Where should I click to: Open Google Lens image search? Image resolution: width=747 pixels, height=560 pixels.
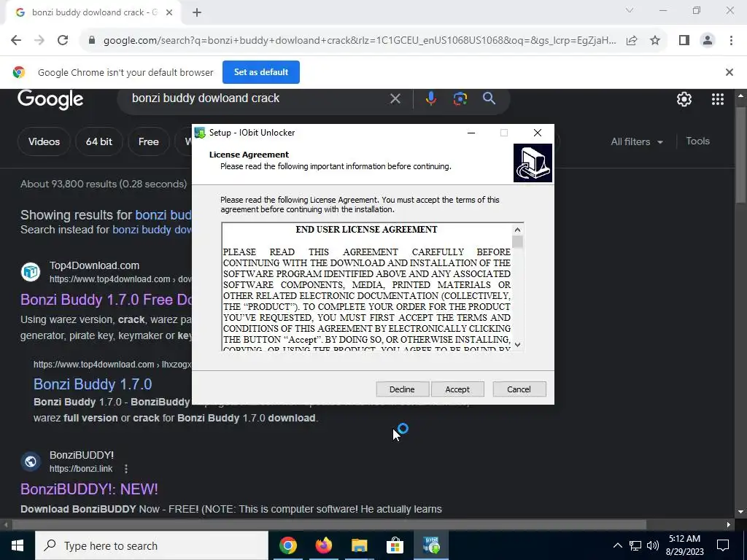click(x=460, y=98)
